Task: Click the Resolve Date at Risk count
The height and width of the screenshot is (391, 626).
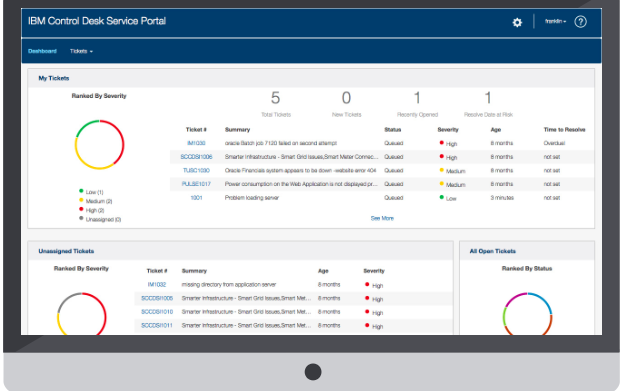Action: (x=488, y=98)
